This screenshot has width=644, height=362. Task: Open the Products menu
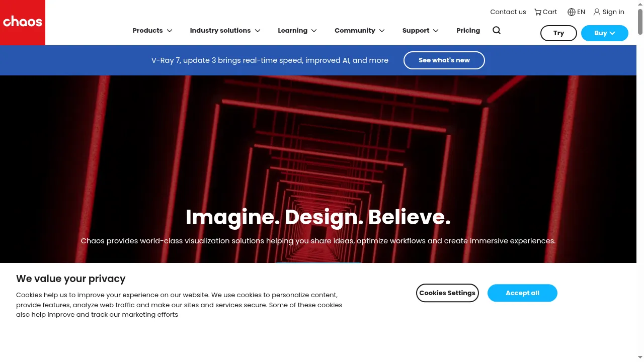pos(147,31)
